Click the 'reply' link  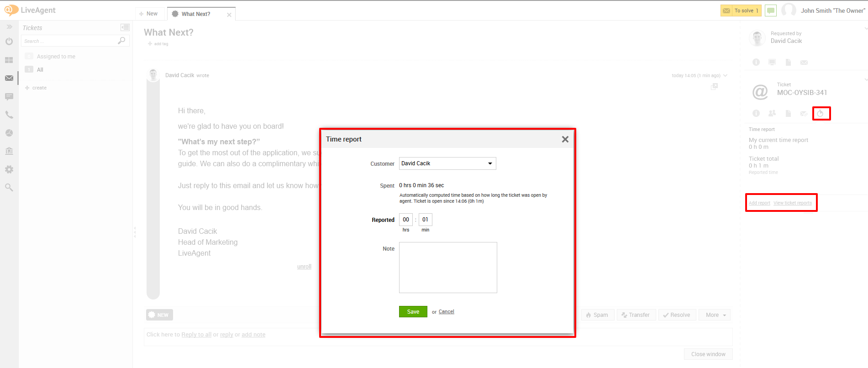226,335
